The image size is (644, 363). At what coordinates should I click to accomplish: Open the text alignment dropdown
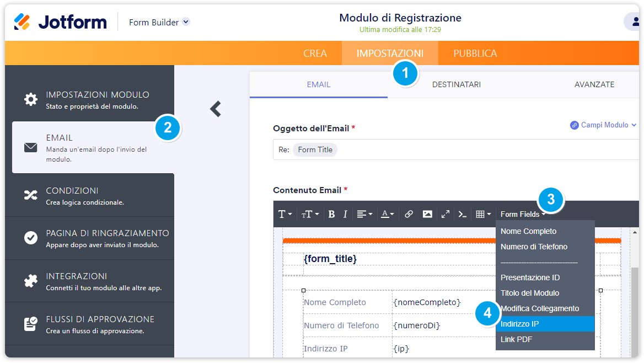point(364,214)
